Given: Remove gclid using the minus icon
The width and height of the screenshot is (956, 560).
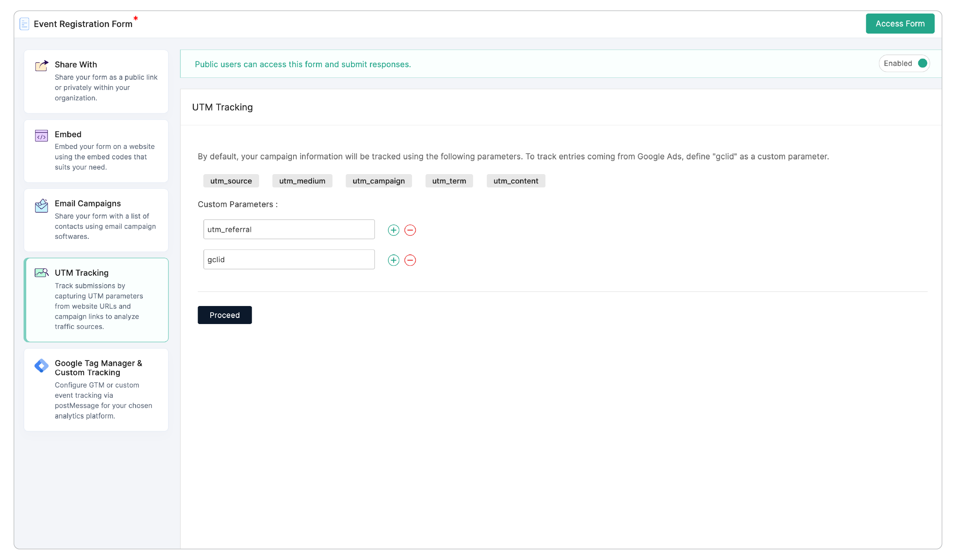Looking at the screenshot, I should click(x=410, y=260).
